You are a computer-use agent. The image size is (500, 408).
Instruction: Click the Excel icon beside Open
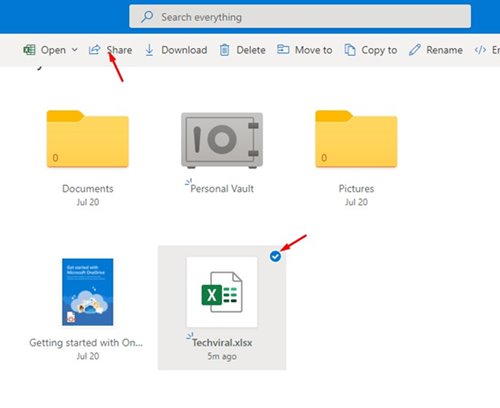pos(29,50)
